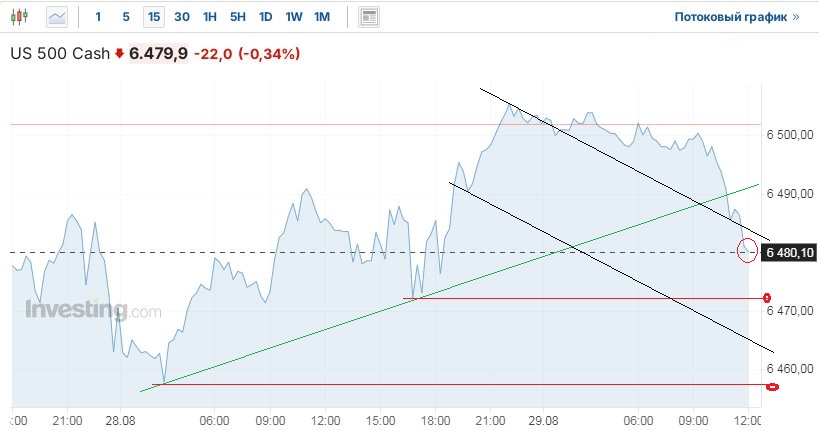The width and height of the screenshot is (819, 431).
Task: Select the active 15-minute interval
Action: coord(153,17)
